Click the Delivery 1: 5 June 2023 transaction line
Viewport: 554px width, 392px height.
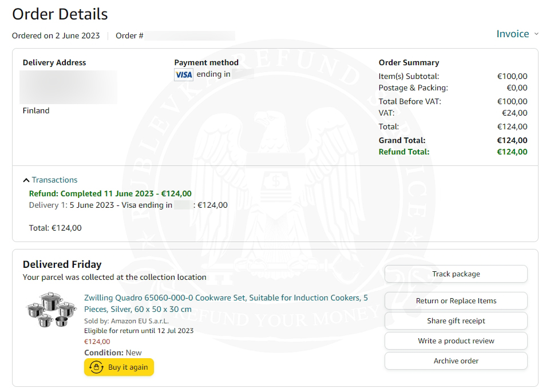(x=128, y=205)
